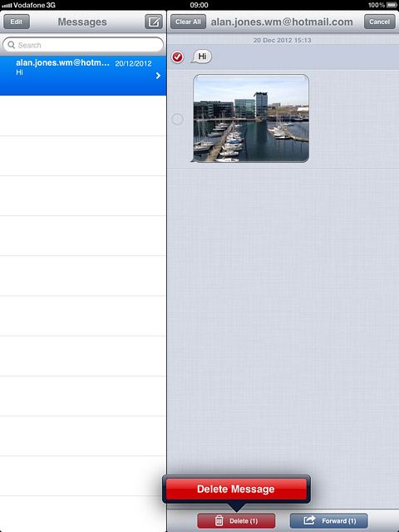Screen dimensions: 399x532
Task: Tap Cancel in the conversation header
Action: click(x=379, y=22)
